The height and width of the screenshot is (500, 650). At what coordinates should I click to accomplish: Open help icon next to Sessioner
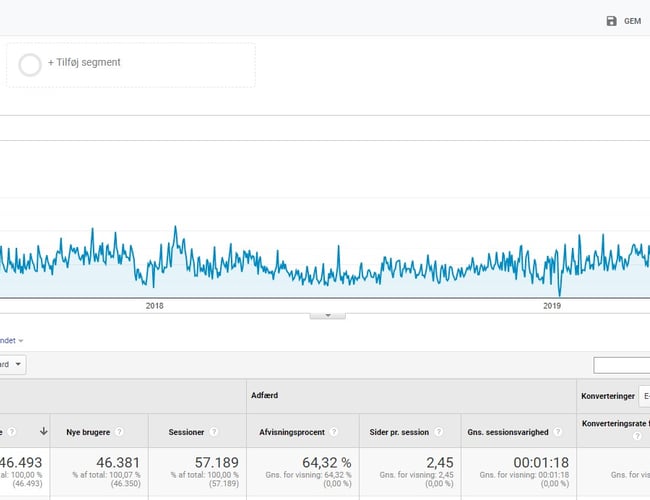tap(213, 432)
